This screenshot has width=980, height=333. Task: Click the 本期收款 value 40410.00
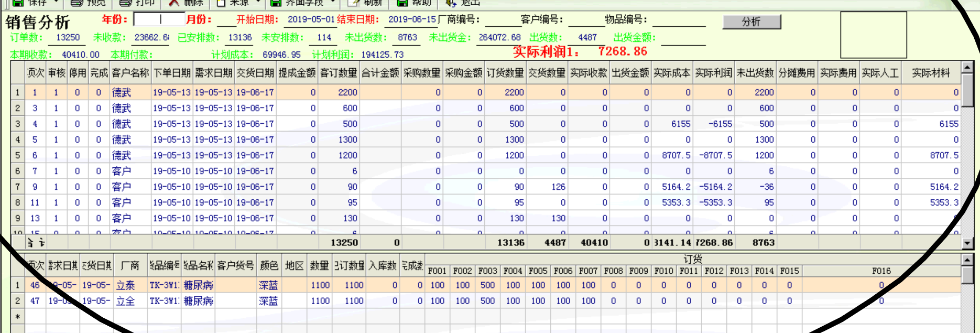coord(80,55)
